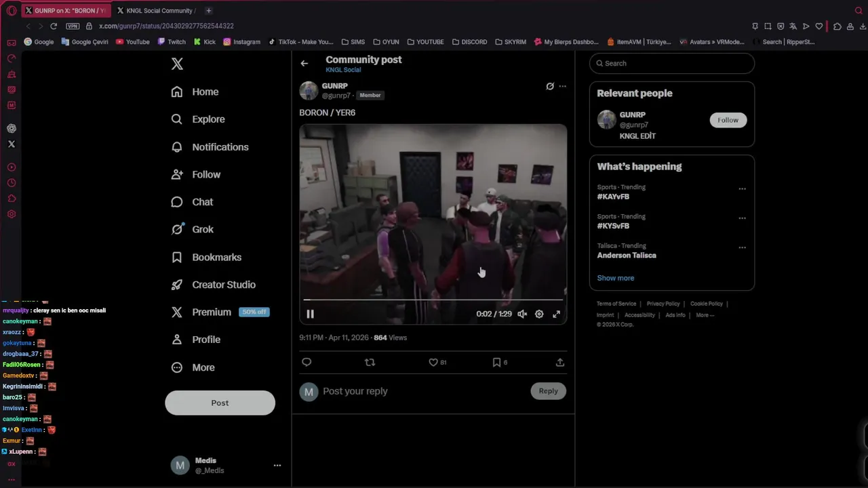Repost using the retweet icon
Screen dimensions: 868x488
tap(370, 363)
